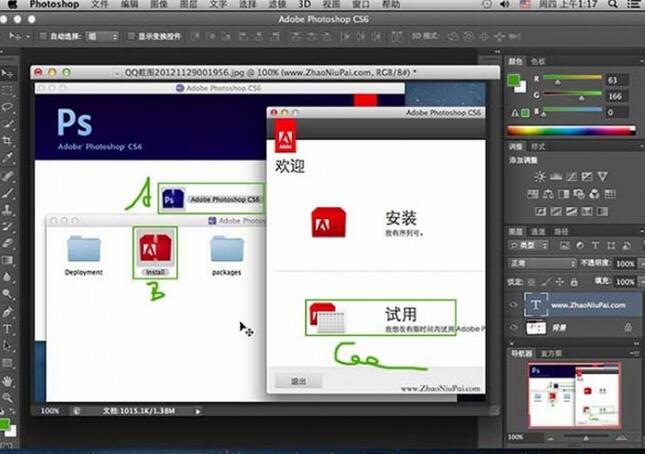
Task: Add a Color Balance adjustment
Action: (548, 194)
